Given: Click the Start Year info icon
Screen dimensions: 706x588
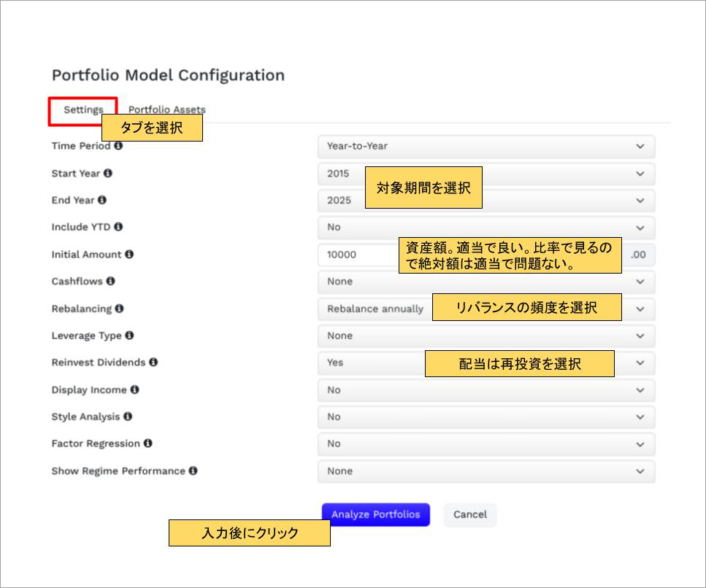Looking at the screenshot, I should tap(108, 174).
